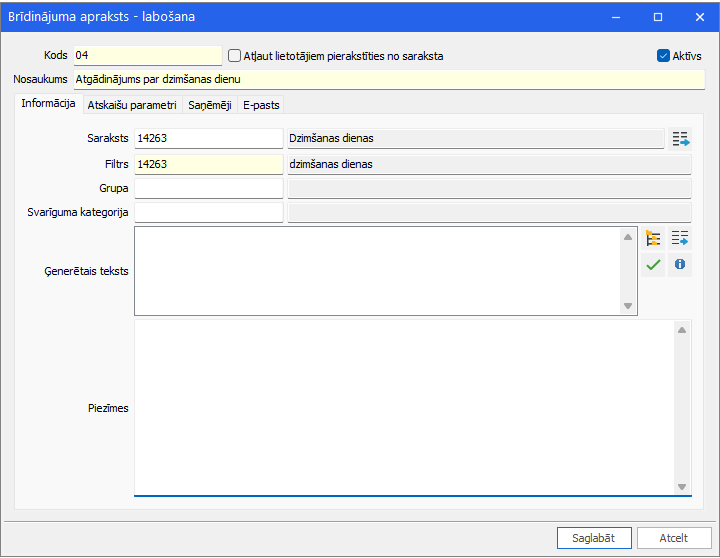Click Dzimšanas dienas list name field
Image resolution: width=720 pixels, height=558 pixels.
tap(476, 138)
